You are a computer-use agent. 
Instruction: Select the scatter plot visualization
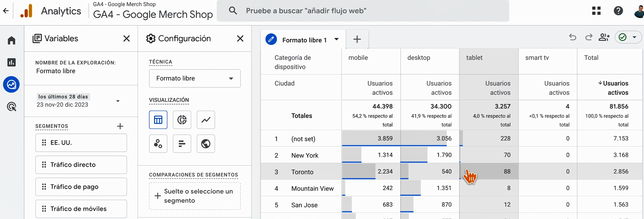click(x=158, y=143)
